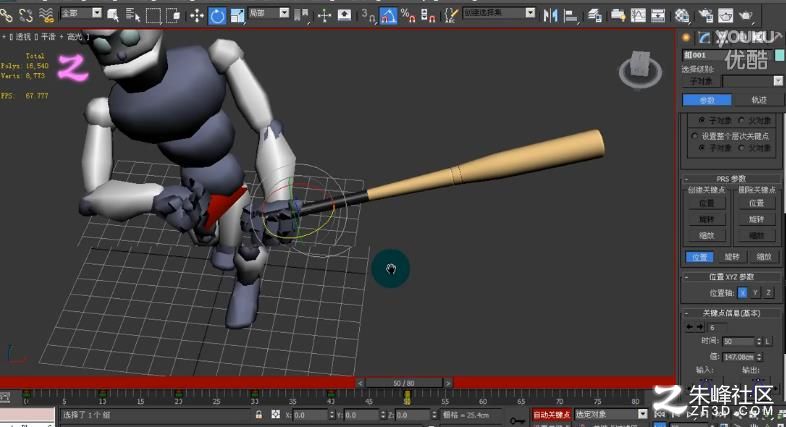Switch to the 参数 (Parameters) tab
This screenshot has width=786, height=427.
click(707, 100)
